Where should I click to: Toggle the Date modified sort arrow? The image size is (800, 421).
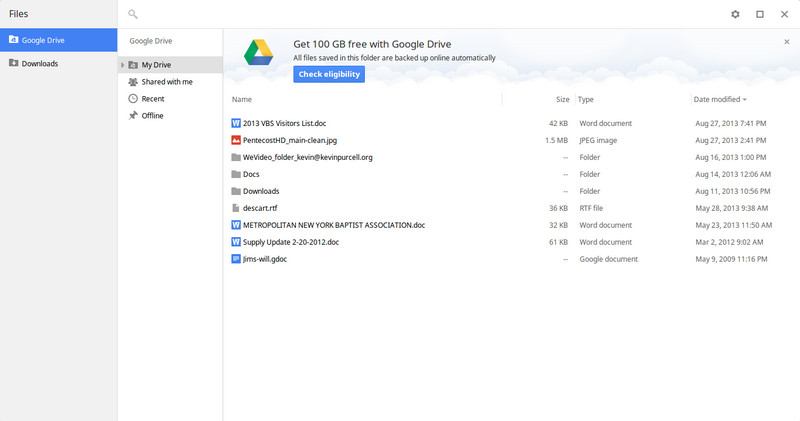click(744, 100)
